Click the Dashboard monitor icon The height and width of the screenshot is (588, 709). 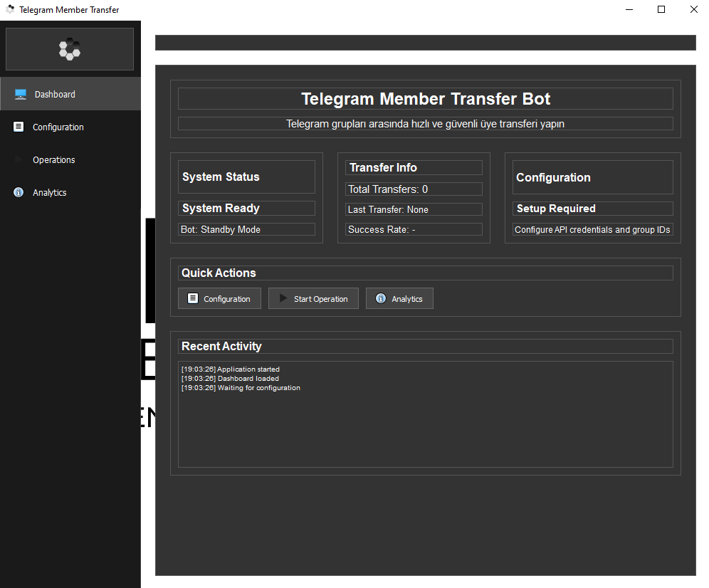pos(21,94)
